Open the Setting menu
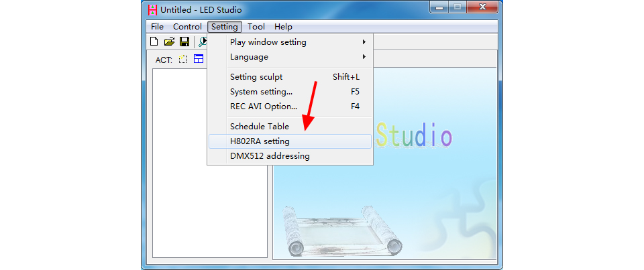Viewport: 644px width, 270px height. (225, 27)
